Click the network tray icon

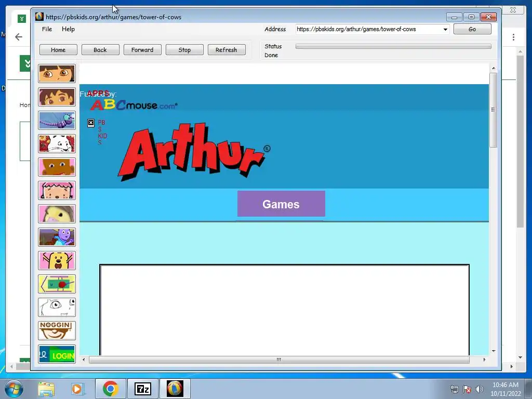pos(454,389)
